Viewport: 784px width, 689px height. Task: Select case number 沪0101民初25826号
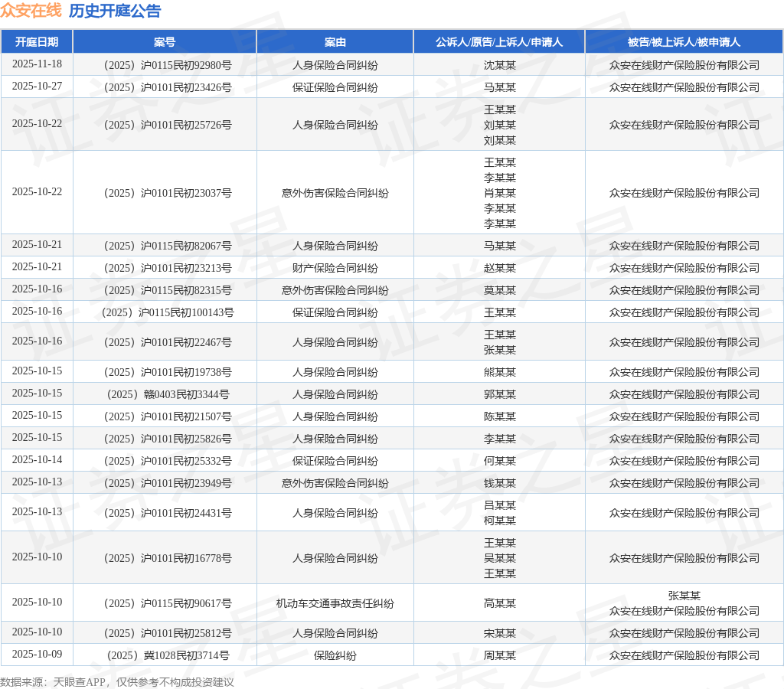point(168,439)
